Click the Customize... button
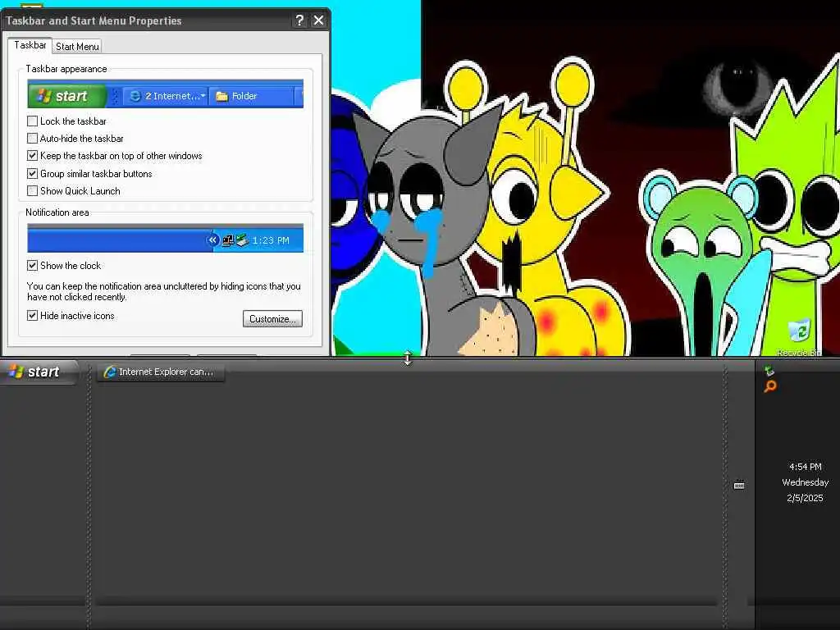 pos(272,319)
